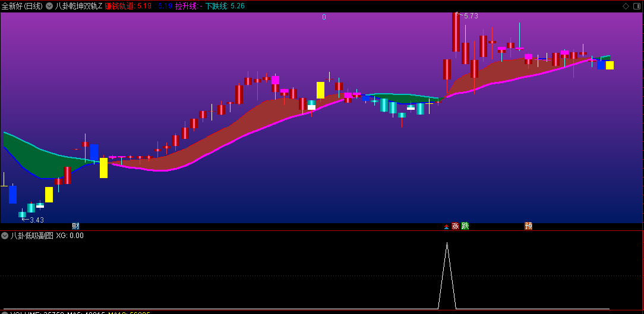
Task: Toggle the side panel icon at top right
Action: point(636,6)
